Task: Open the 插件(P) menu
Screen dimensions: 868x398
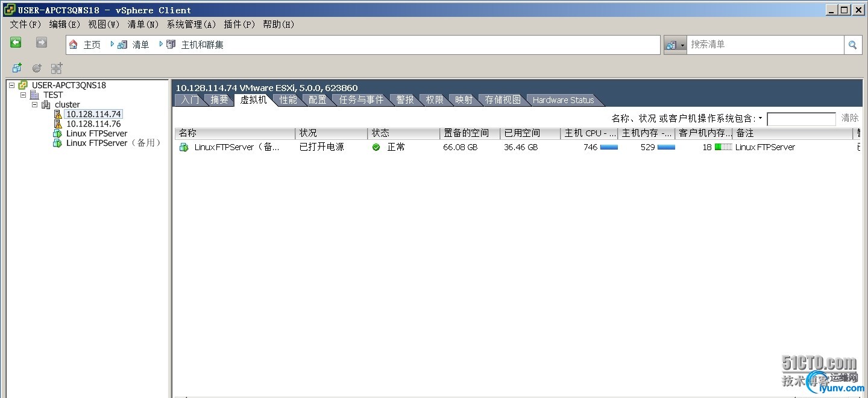Action: coord(239,24)
